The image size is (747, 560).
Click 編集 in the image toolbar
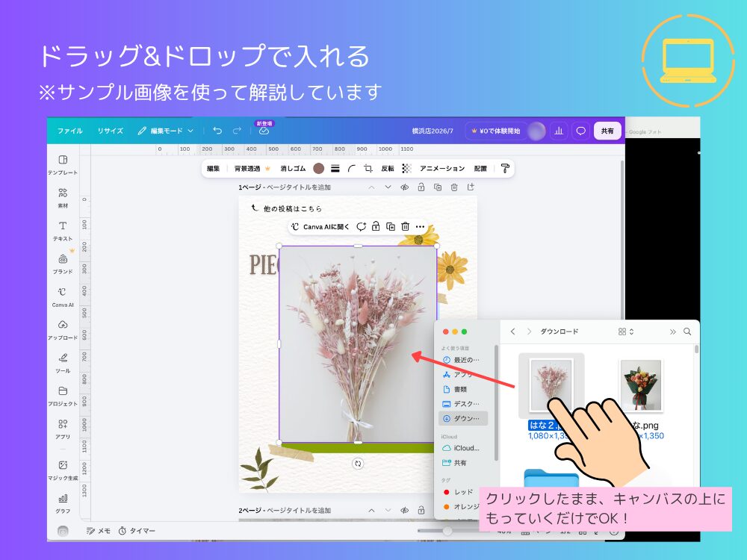point(213,168)
